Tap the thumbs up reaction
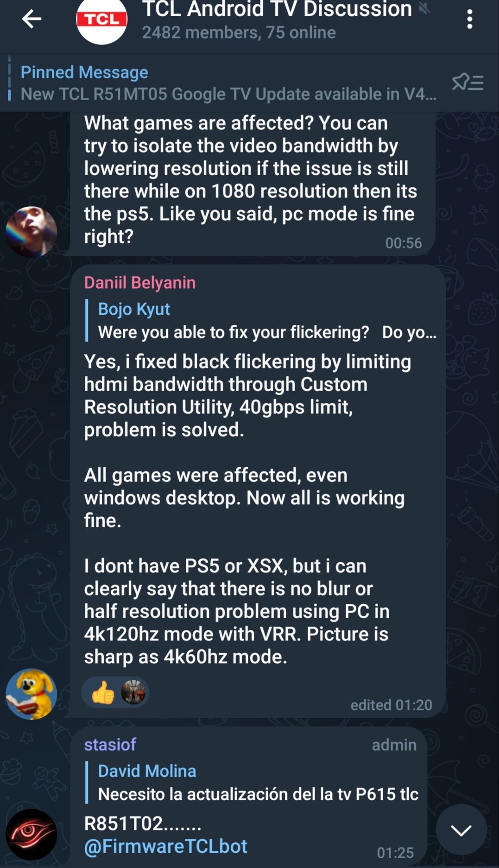Image resolution: width=499 pixels, height=868 pixels. tap(103, 693)
